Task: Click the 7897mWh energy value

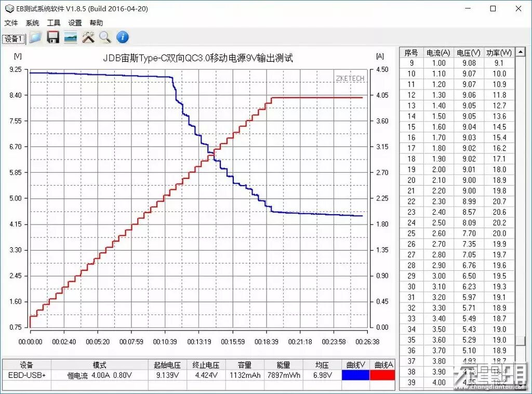Action: point(284,375)
